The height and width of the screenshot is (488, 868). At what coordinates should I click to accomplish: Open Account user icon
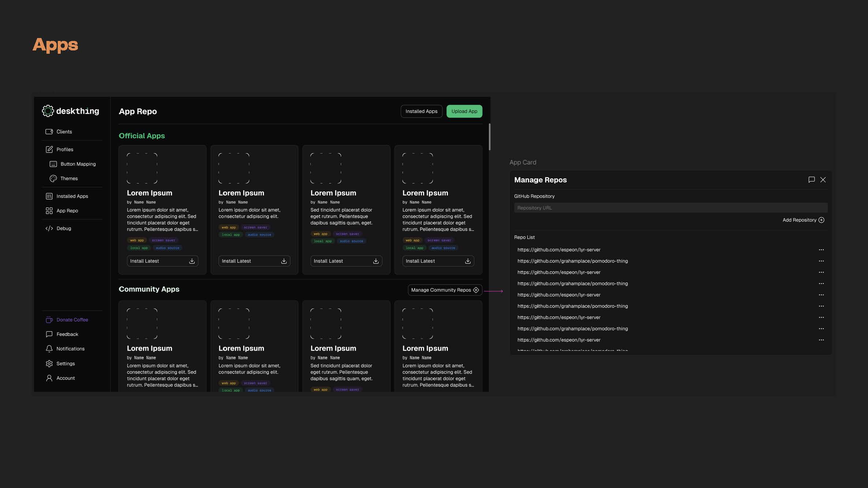point(49,378)
